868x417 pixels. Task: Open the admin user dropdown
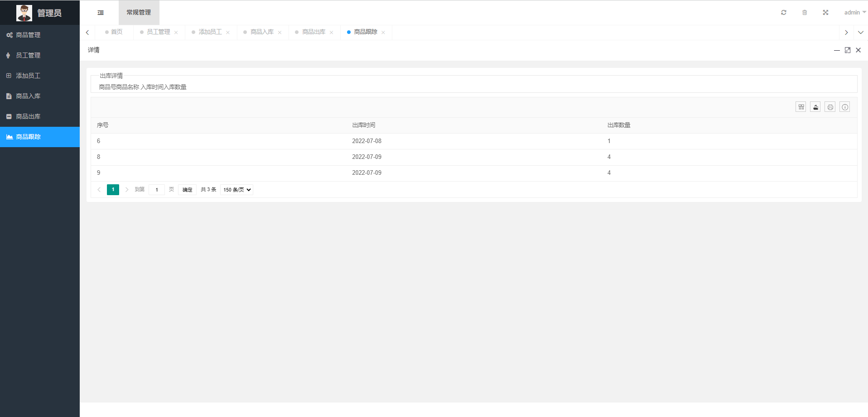[855, 13]
